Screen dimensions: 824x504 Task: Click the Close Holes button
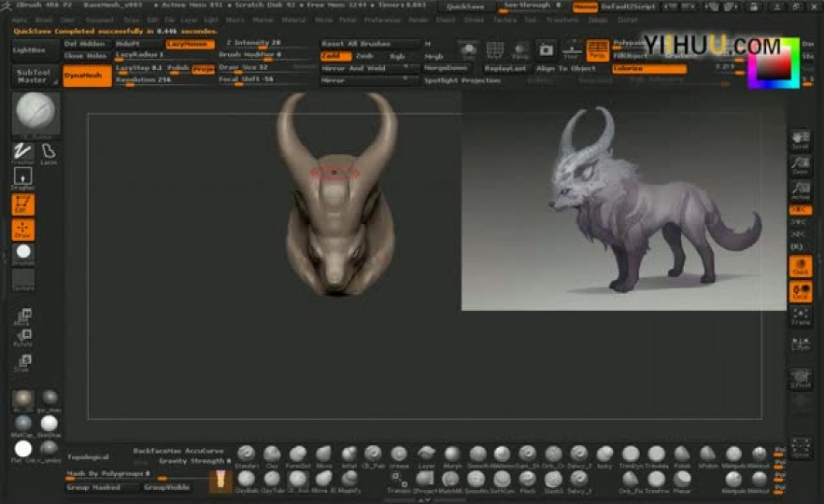click(85, 56)
